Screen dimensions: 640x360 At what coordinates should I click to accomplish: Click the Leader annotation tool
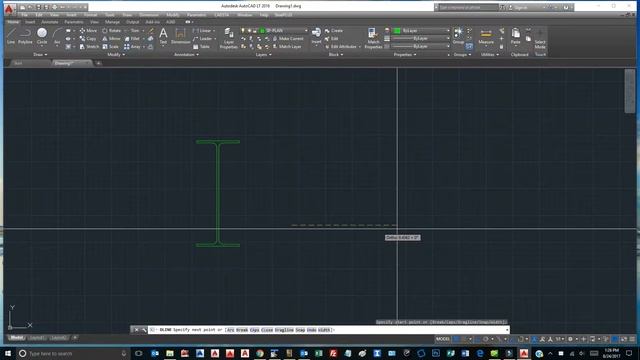tap(202, 39)
